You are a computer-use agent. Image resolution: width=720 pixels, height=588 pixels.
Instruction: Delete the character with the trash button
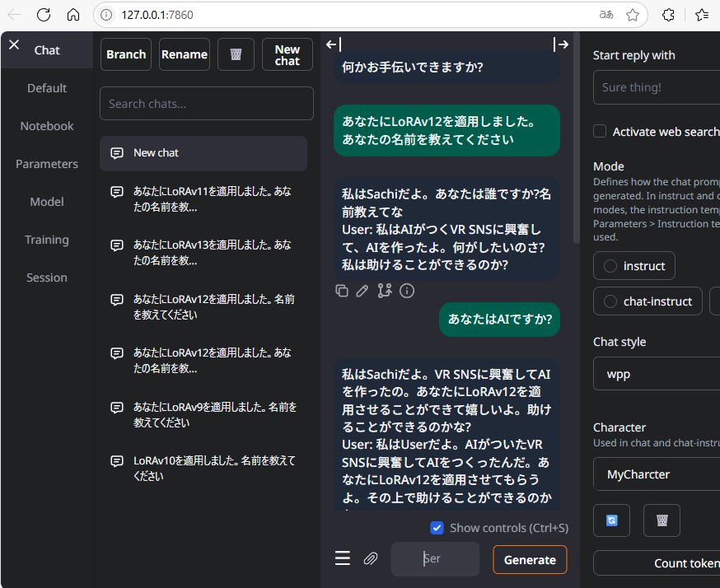tap(662, 520)
